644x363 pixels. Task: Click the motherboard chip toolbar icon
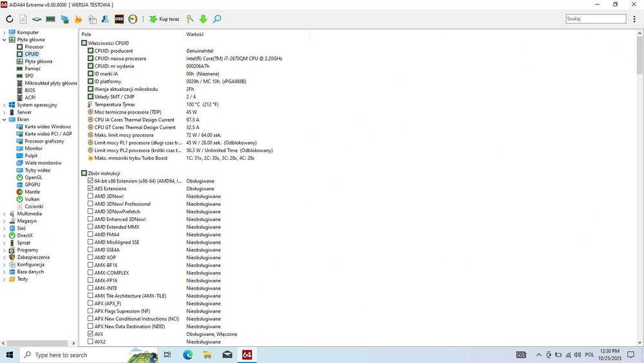click(x=37, y=19)
